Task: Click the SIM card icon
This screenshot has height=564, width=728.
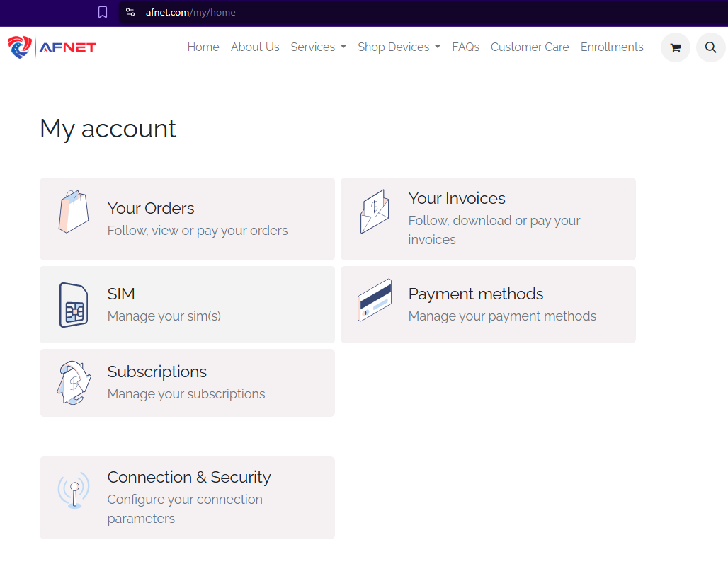Action: (x=74, y=305)
